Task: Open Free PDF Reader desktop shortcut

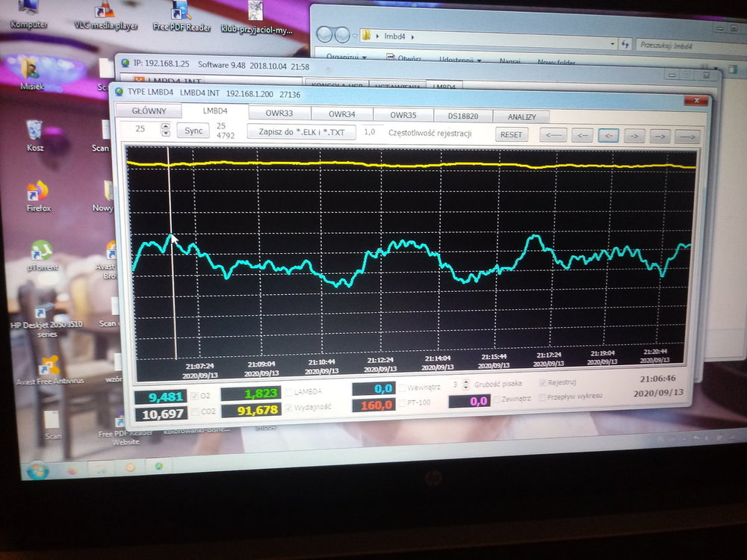Action: coord(181,11)
